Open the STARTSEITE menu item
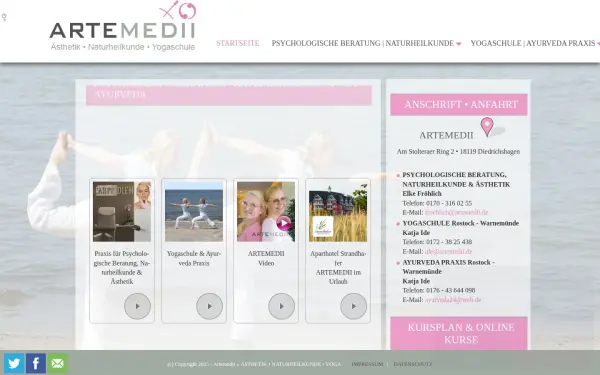The width and height of the screenshot is (600, 375). coord(238,43)
